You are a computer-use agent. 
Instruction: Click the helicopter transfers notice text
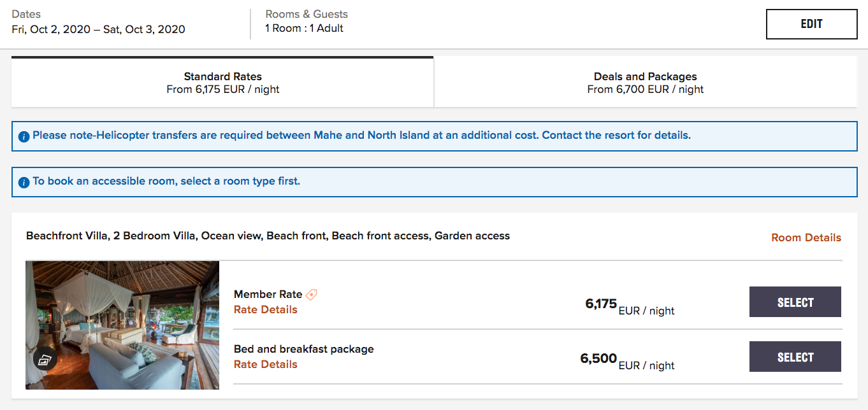click(361, 136)
